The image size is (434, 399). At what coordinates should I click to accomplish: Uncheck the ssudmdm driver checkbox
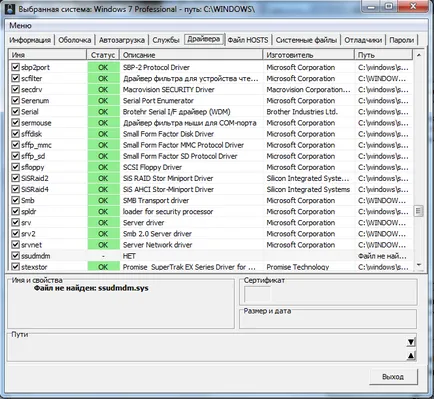15,256
